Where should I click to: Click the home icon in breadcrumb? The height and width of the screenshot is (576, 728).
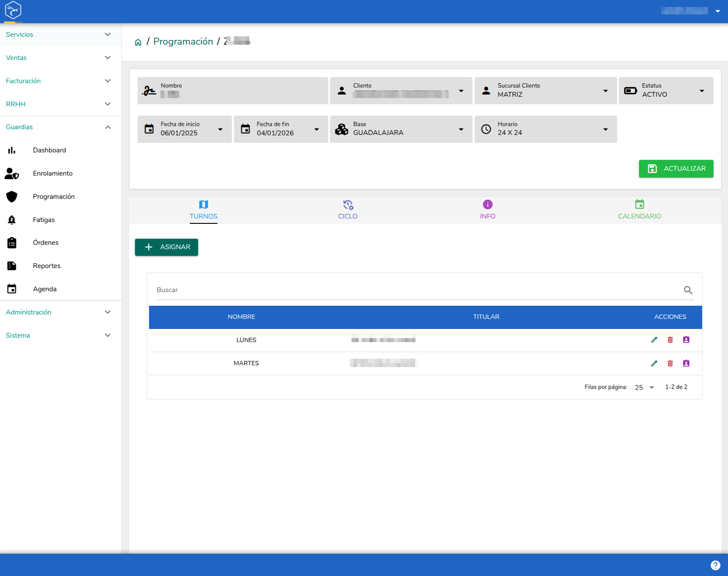138,42
